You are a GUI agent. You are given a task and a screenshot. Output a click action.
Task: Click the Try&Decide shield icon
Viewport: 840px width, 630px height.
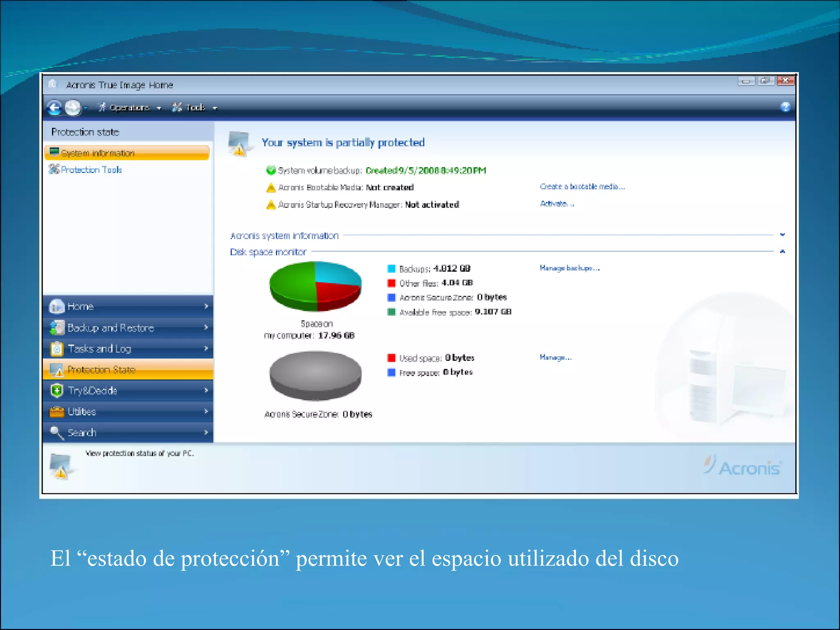pyautogui.click(x=57, y=390)
